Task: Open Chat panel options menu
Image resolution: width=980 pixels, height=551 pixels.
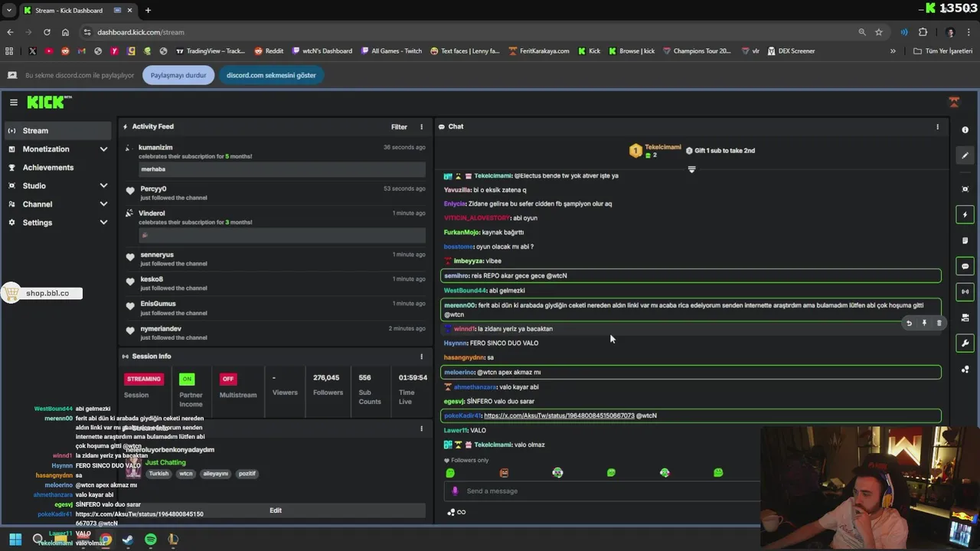Action: coord(937,127)
